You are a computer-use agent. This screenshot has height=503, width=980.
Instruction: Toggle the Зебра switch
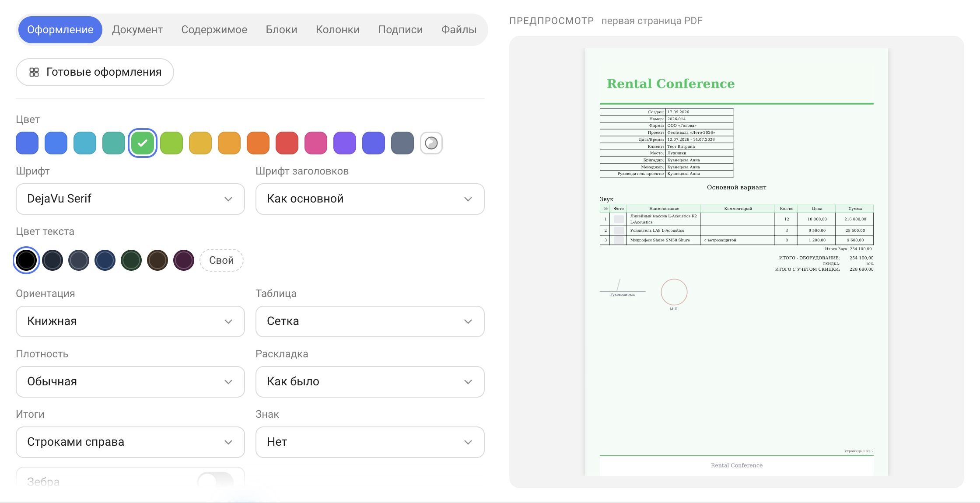[x=215, y=482]
